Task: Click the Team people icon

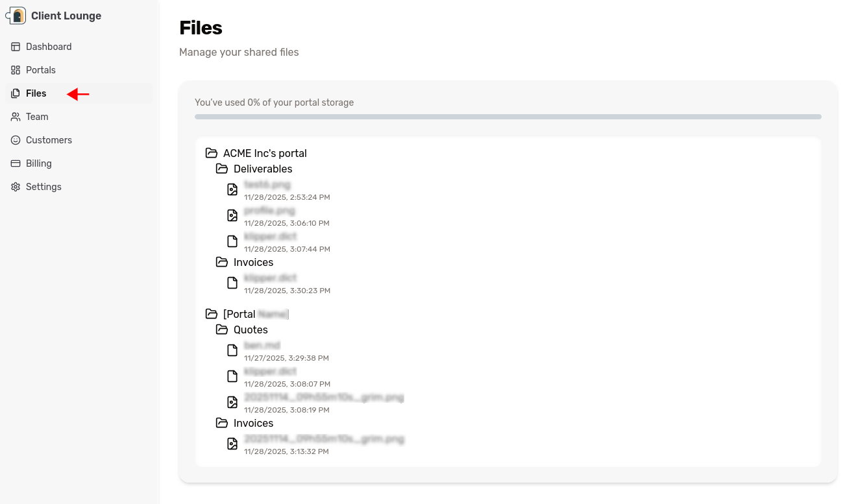Action: 15,116
